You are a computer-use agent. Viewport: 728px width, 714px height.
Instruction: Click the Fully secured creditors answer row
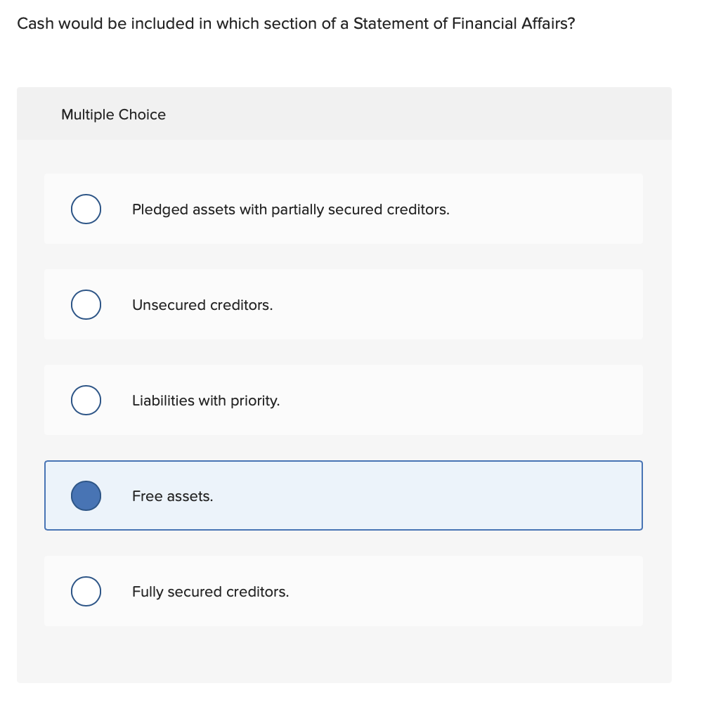(x=344, y=591)
